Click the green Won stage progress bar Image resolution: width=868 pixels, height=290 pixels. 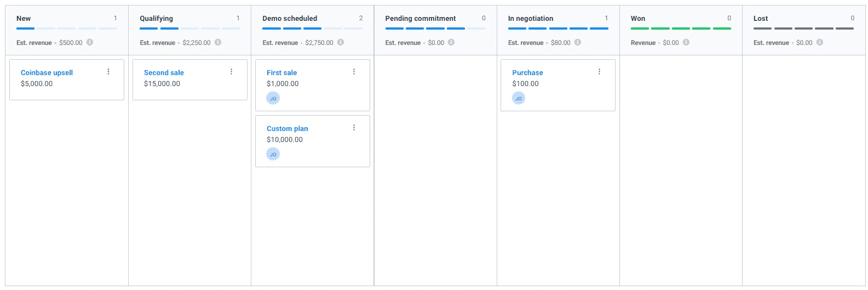click(681, 29)
